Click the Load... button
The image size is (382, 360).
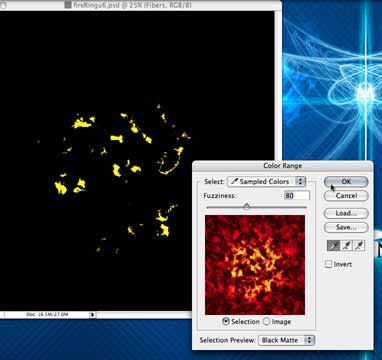point(346,213)
